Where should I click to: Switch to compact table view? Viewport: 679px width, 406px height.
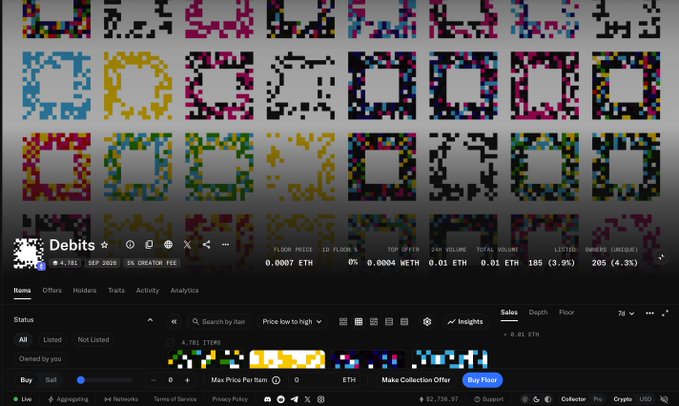(404, 322)
